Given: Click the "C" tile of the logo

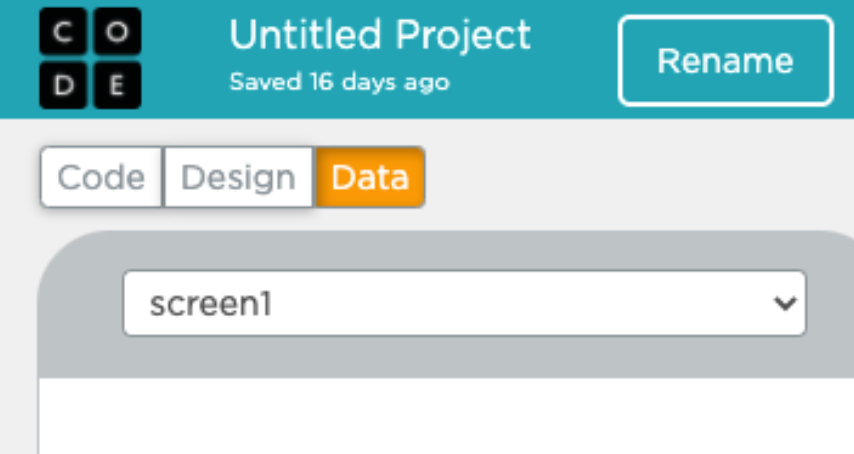Looking at the screenshot, I should coord(63,32).
